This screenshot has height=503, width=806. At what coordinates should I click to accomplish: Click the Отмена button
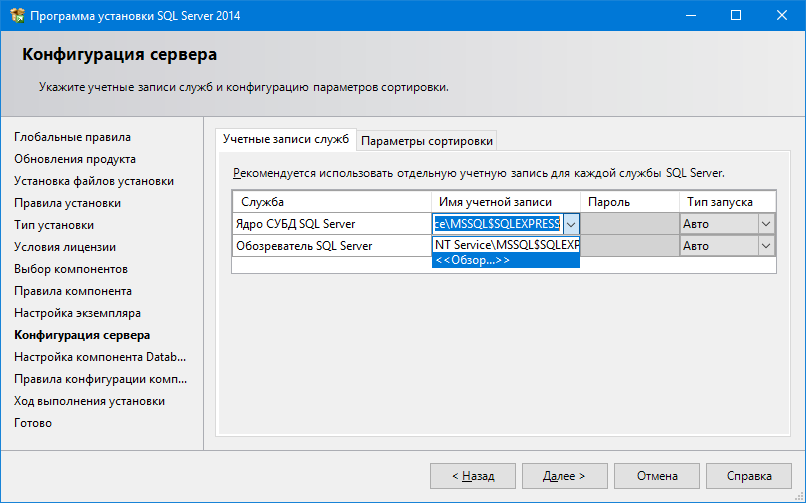[x=656, y=476]
